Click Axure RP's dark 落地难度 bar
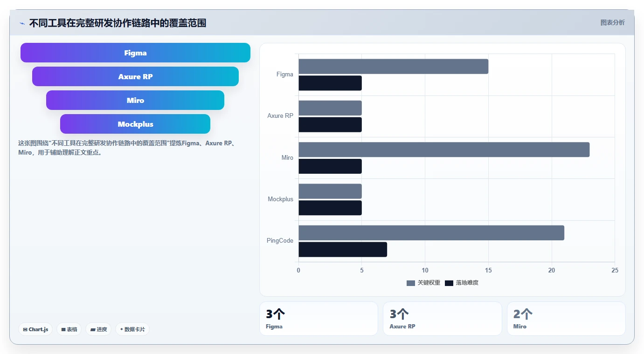Viewport: 644px width, 354px height. click(330, 125)
